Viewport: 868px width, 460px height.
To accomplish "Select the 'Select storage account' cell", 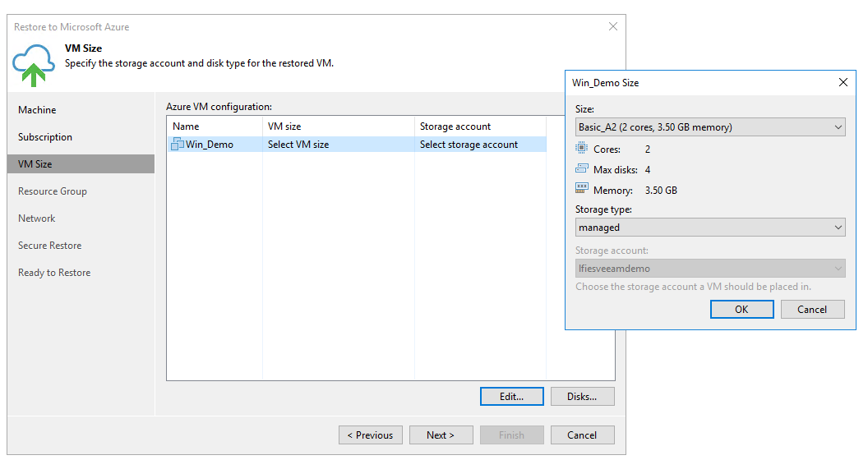I will coord(469,145).
